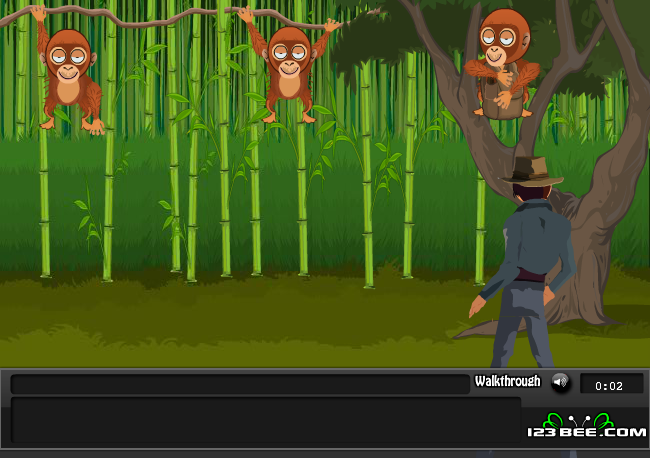Click the backpack held by tree monkey

click(x=502, y=93)
